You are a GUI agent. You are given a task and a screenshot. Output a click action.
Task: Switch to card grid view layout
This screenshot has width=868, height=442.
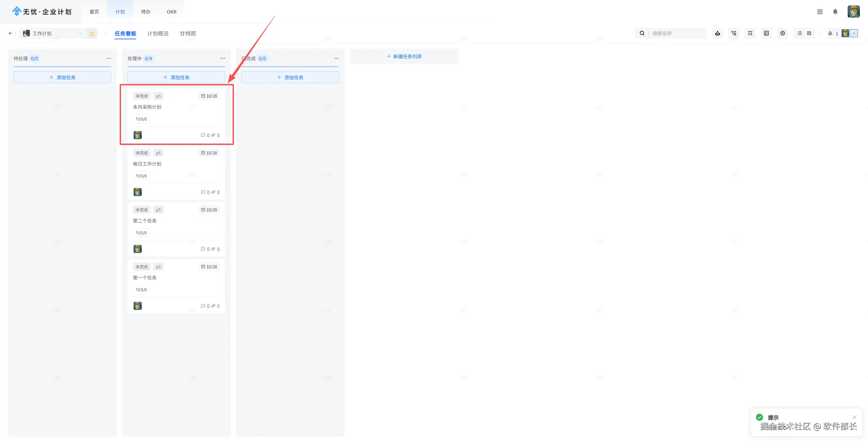click(809, 33)
